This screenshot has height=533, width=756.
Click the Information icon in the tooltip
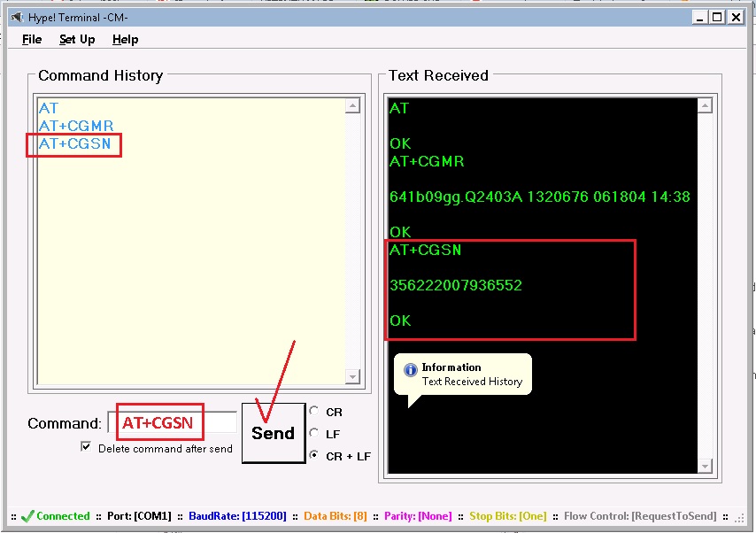pyautogui.click(x=409, y=367)
